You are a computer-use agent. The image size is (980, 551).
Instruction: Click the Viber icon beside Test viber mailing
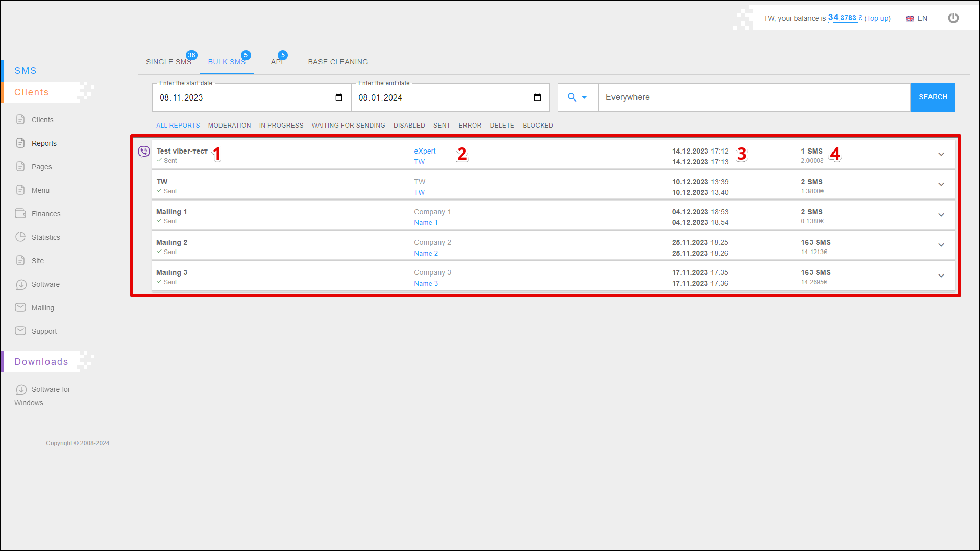(144, 152)
